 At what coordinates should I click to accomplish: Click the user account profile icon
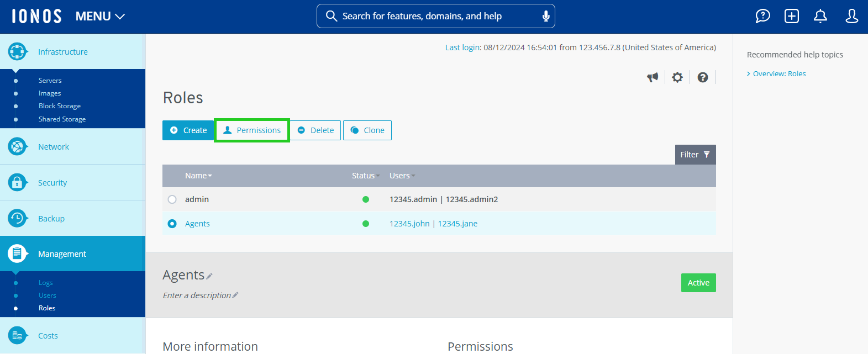[851, 17]
